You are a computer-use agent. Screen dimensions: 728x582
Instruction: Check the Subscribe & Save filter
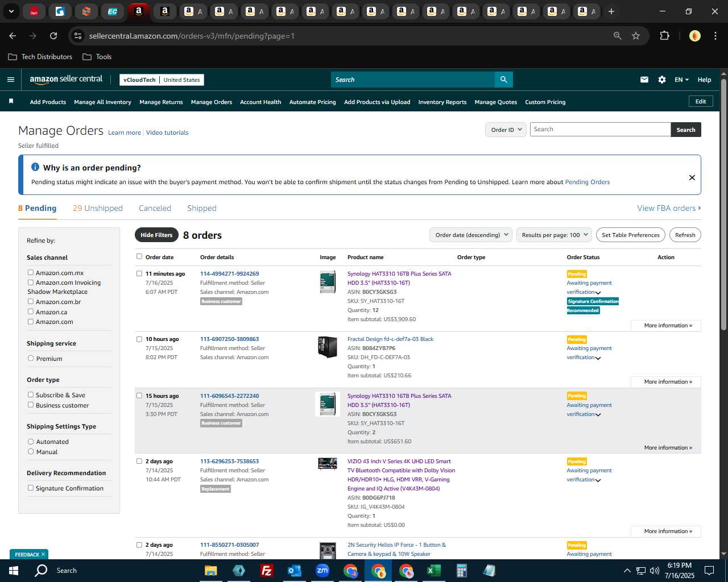coord(31,394)
